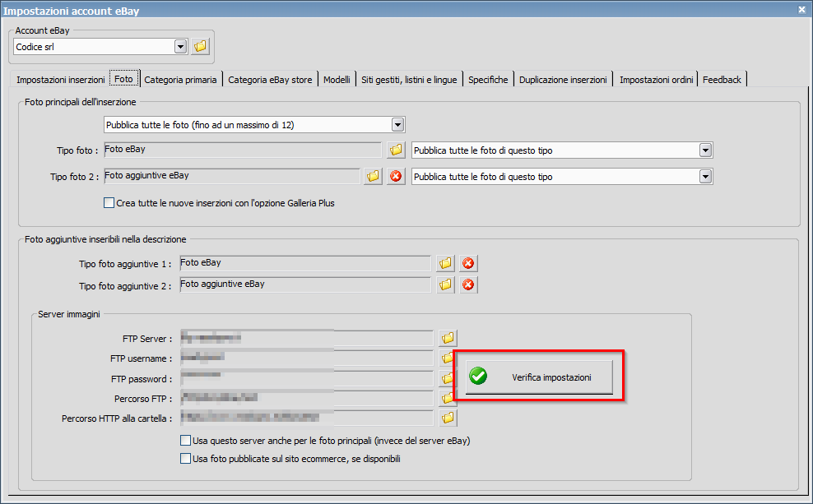
Task: Open the Feedback tab
Action: [x=722, y=80]
